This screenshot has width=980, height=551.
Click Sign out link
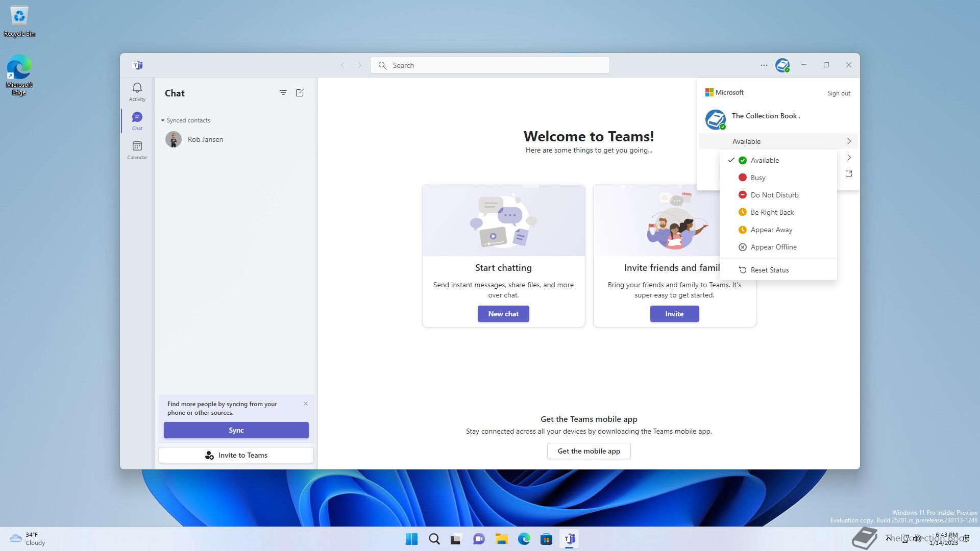click(839, 93)
